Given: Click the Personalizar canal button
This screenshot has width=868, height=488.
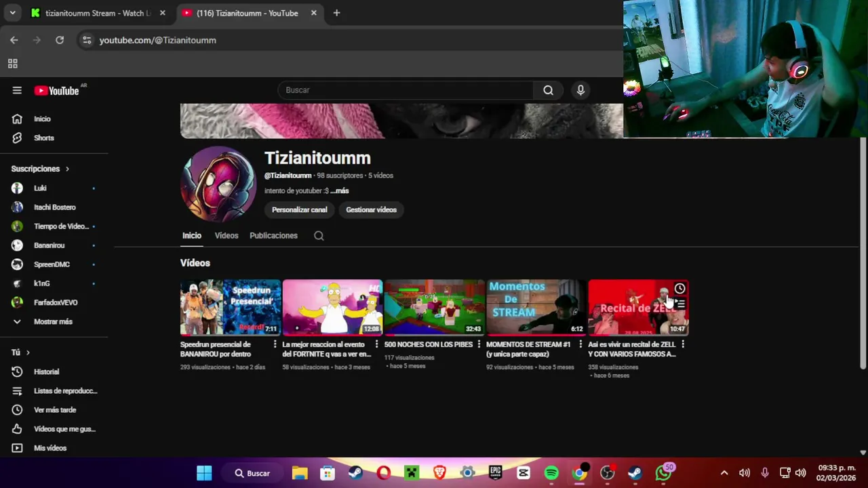Looking at the screenshot, I should tap(300, 210).
